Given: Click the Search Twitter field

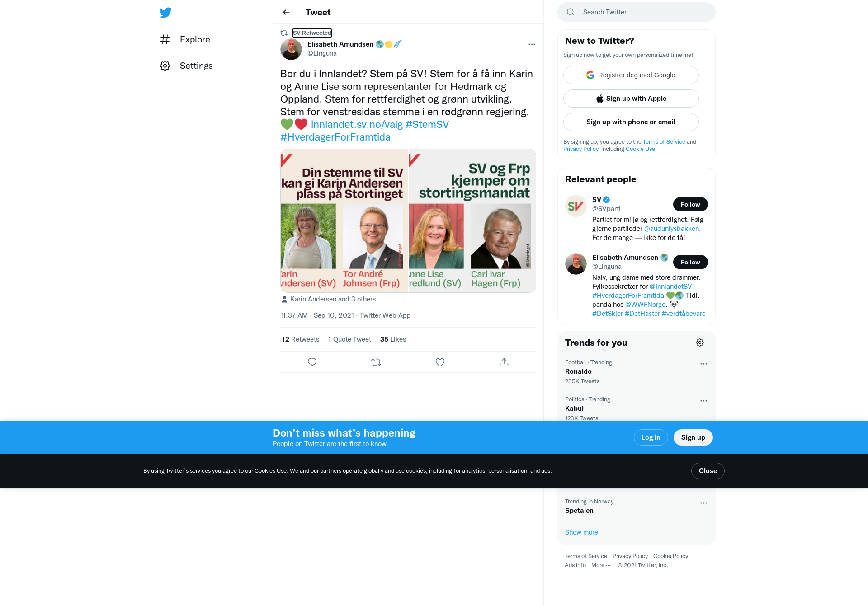Looking at the screenshot, I should coord(637,12).
